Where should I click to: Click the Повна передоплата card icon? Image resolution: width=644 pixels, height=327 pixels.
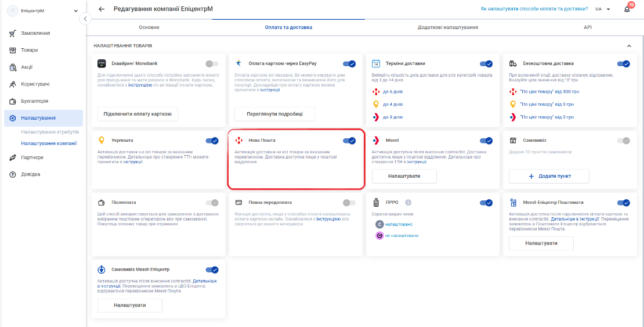[238, 203]
